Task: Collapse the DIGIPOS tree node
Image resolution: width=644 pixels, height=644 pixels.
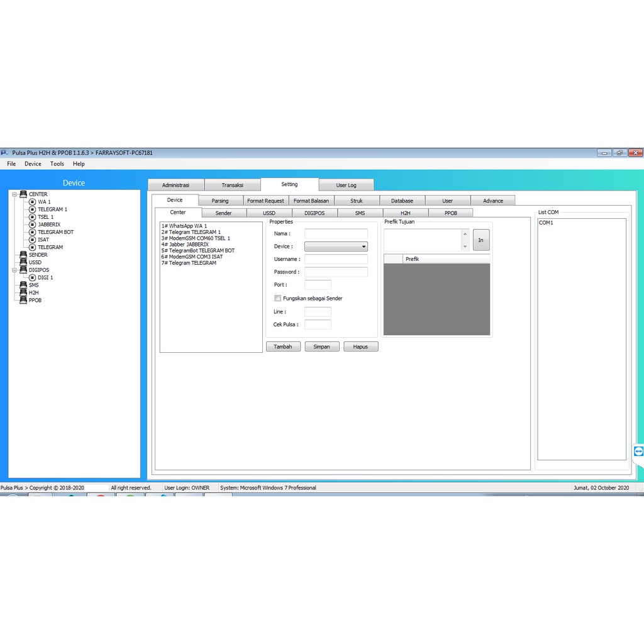Action: [x=14, y=270]
